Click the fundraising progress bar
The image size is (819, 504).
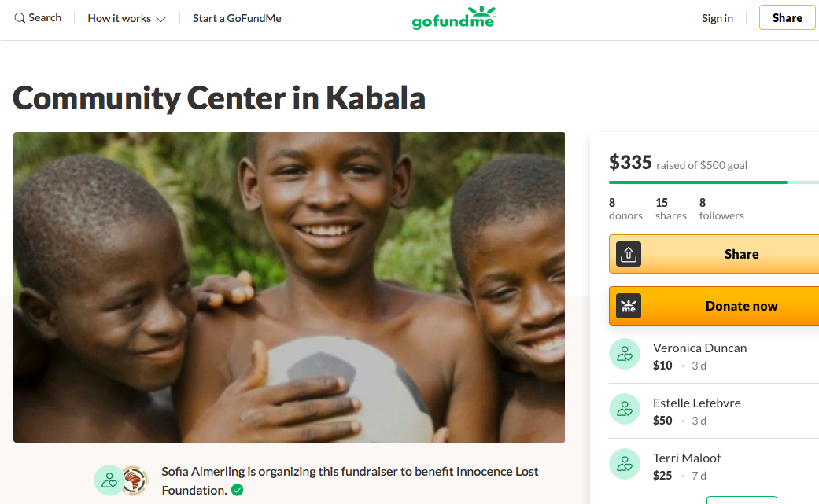[x=713, y=182]
